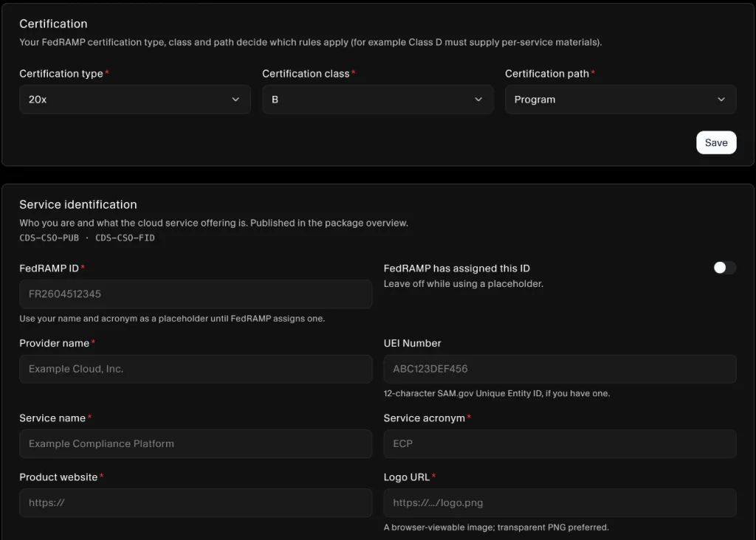Click the CDS-CSO-FID rule code

coord(125,238)
